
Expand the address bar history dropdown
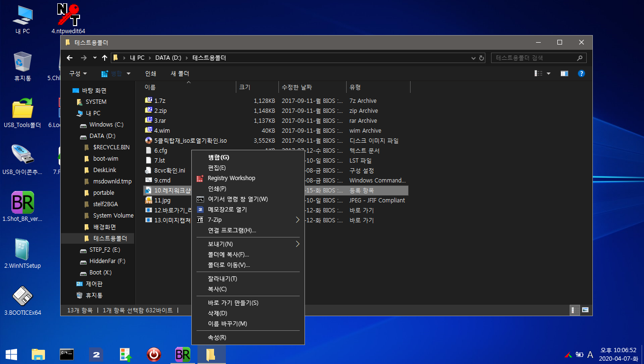tap(473, 58)
